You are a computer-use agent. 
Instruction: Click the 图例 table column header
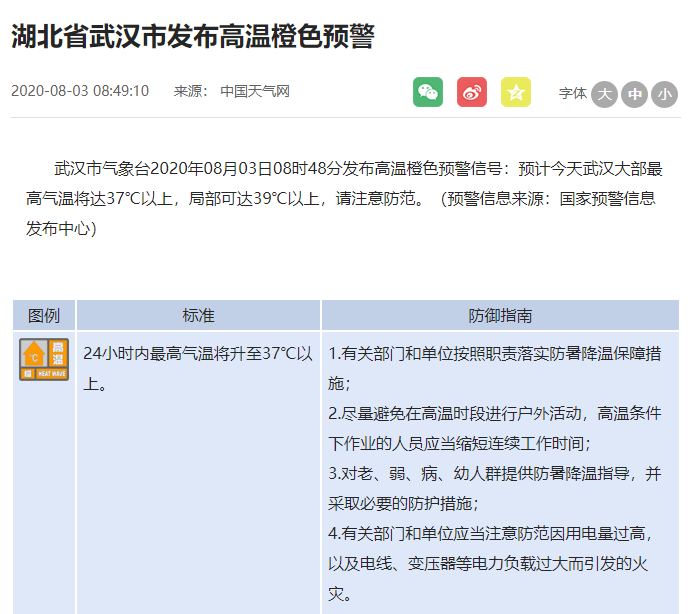[44, 315]
